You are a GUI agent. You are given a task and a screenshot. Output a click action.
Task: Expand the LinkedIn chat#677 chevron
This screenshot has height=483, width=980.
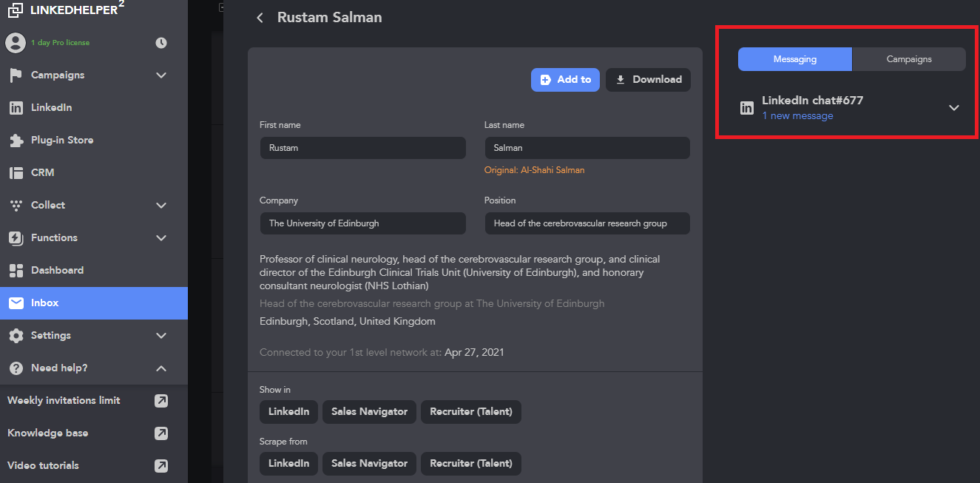[954, 108]
